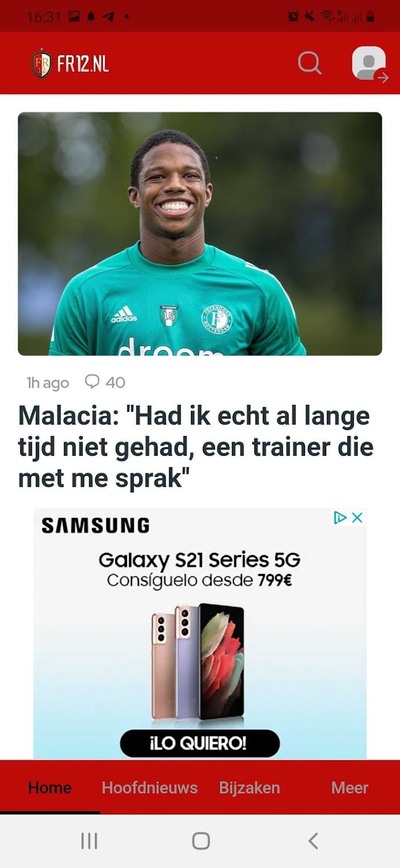This screenshot has height=868, width=400.
Task: Tap the ¡LO QUIERO! ad button
Action: pyautogui.click(x=200, y=743)
